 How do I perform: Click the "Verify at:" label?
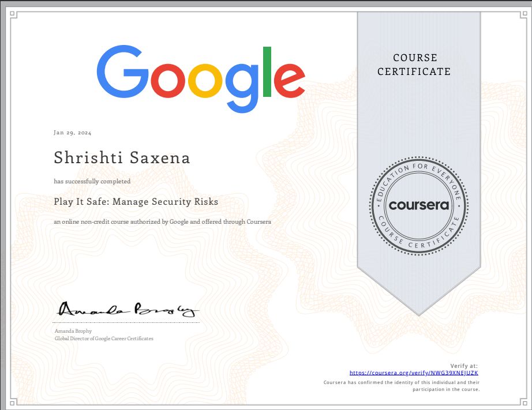click(464, 366)
